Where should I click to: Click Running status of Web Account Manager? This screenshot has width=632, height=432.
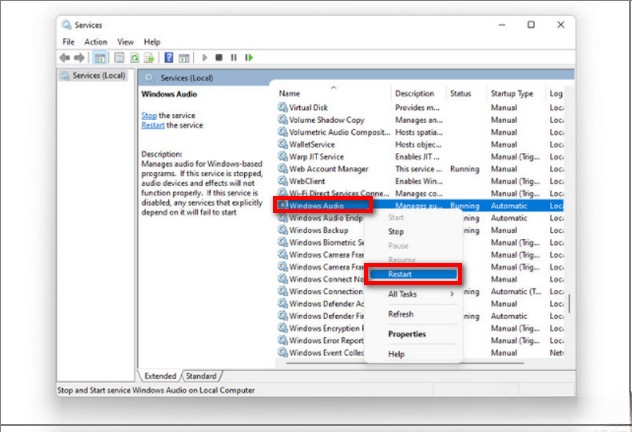click(464, 169)
